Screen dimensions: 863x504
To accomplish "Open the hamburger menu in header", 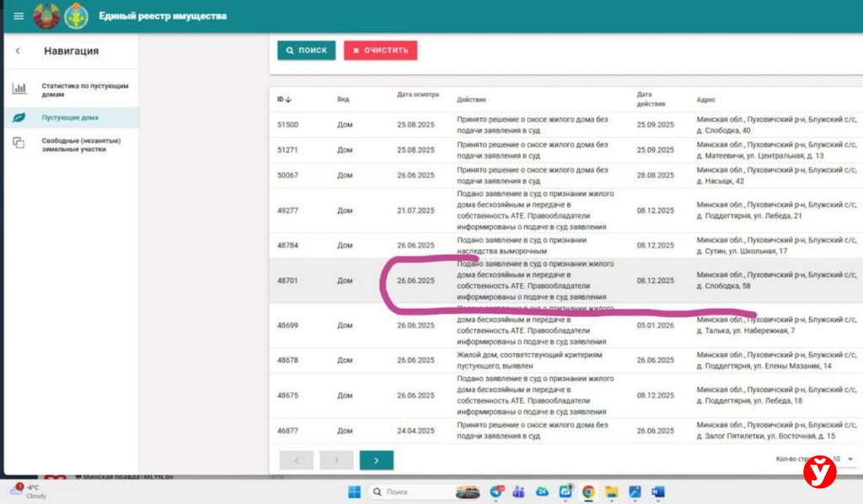I will tap(19, 16).
